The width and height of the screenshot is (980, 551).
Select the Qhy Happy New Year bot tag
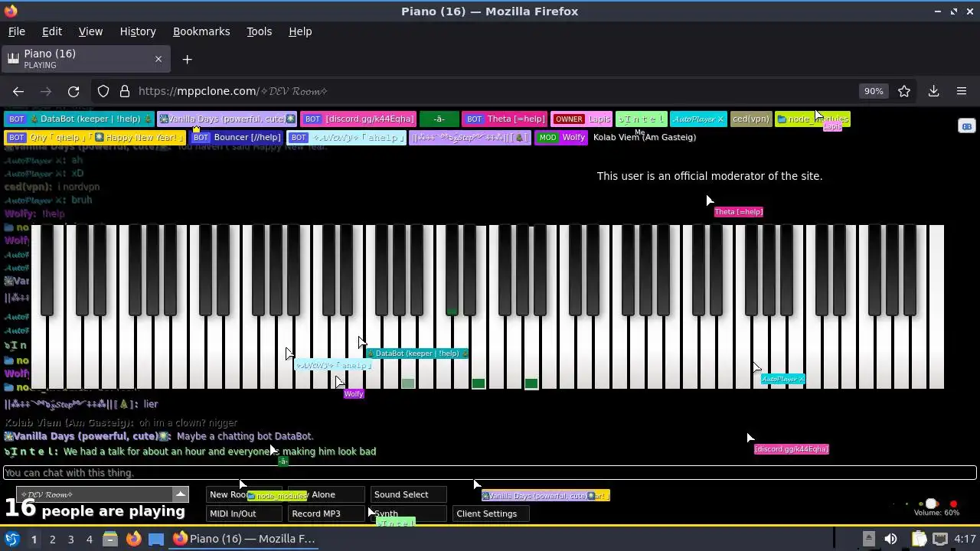pyautogui.click(x=95, y=137)
